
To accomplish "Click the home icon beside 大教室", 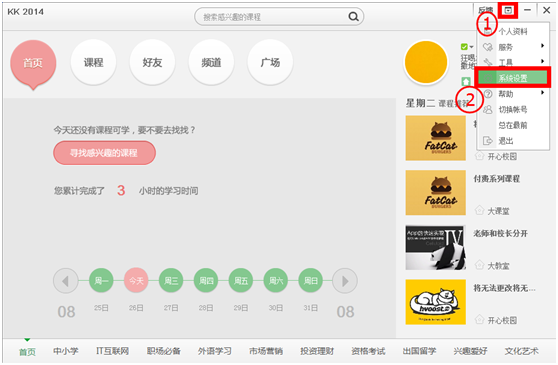I will point(479,265).
